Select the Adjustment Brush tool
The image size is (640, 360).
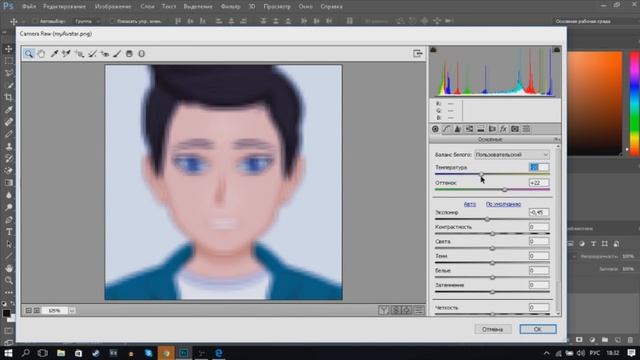click(x=117, y=54)
